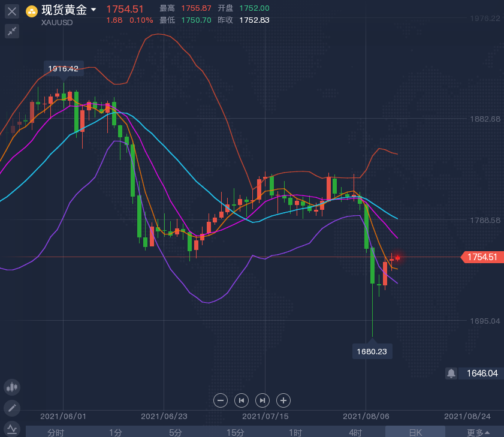
Task: Click the 2021/08/06 date axis label
Action: click(x=366, y=417)
